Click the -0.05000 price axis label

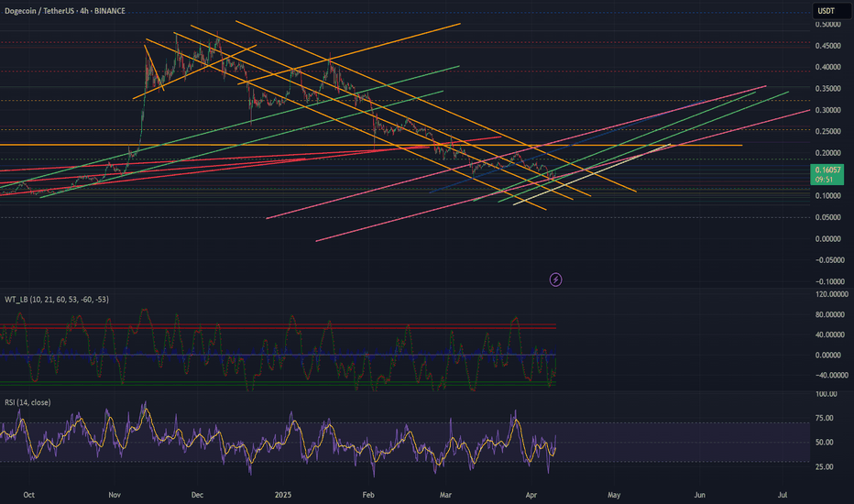pos(830,260)
